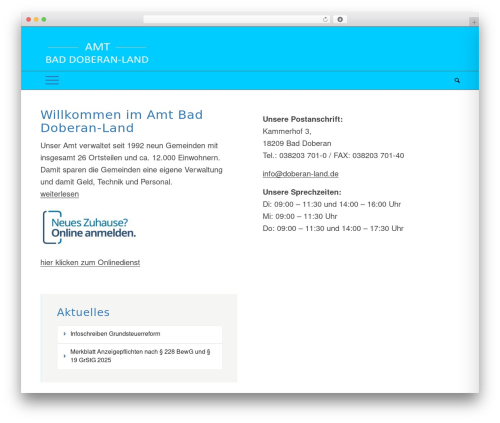
Task: Close window with red traffic light
Action: (x=29, y=19)
